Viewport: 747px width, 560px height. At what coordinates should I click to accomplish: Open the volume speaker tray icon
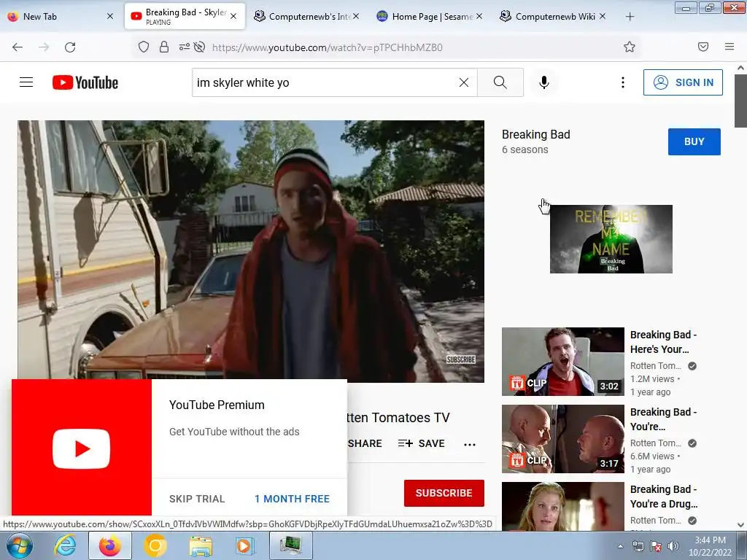(x=673, y=546)
